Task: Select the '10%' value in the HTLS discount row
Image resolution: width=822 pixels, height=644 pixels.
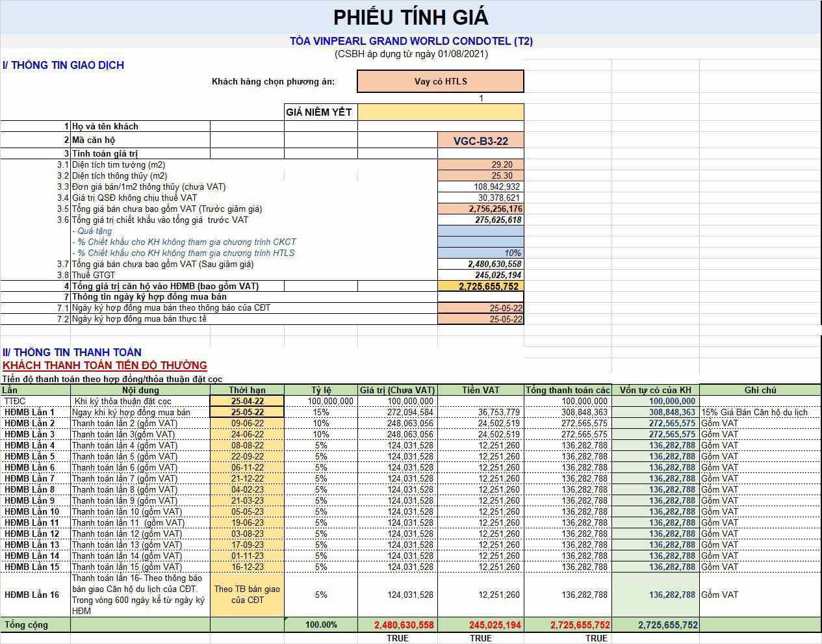Action: click(480, 253)
